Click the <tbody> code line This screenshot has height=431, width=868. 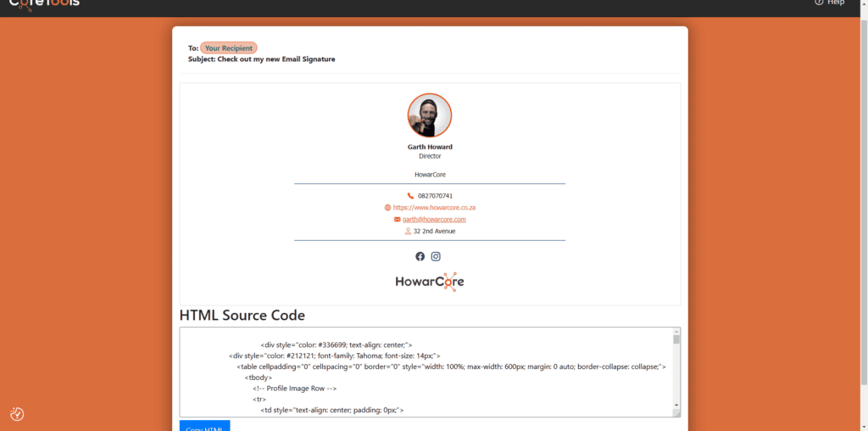[259, 378]
